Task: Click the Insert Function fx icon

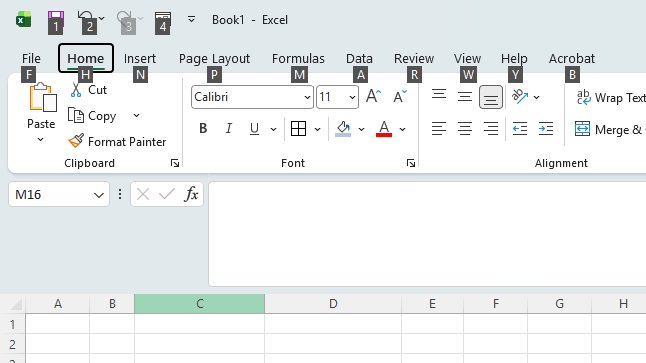Action: (x=191, y=194)
